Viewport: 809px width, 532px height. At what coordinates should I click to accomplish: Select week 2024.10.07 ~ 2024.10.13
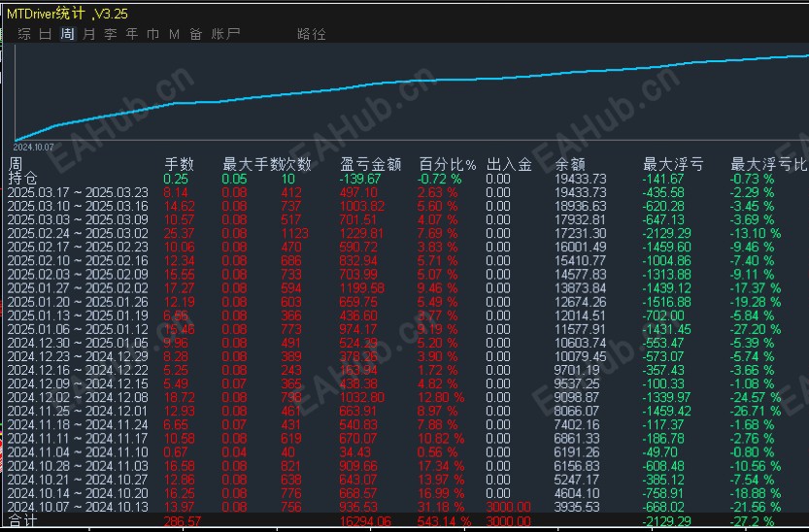[x=78, y=507]
